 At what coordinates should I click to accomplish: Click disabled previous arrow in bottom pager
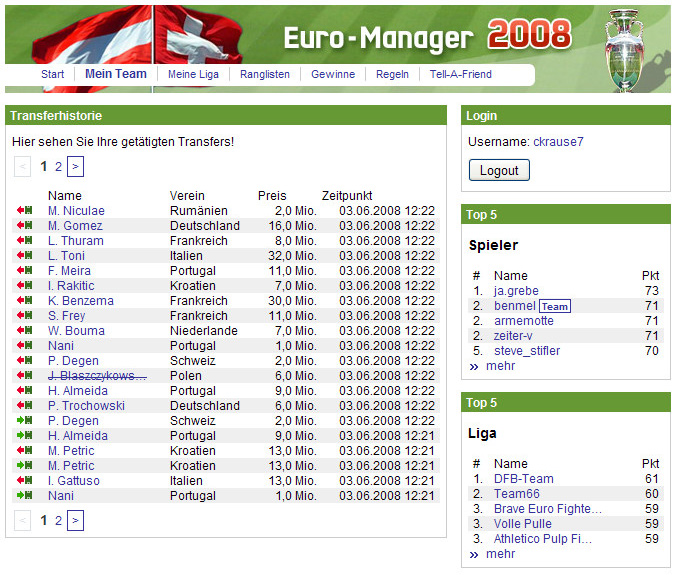(x=22, y=520)
